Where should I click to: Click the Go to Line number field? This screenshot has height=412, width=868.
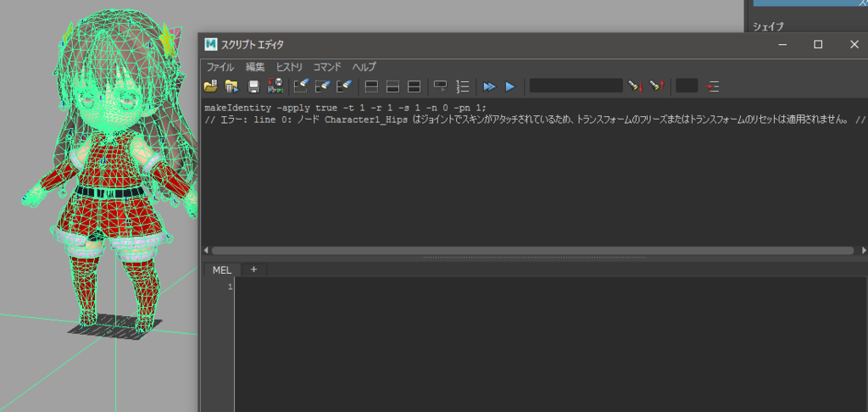[x=687, y=86]
